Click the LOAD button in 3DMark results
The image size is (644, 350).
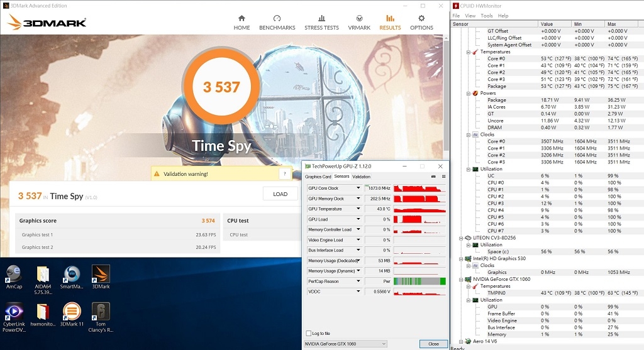280,194
